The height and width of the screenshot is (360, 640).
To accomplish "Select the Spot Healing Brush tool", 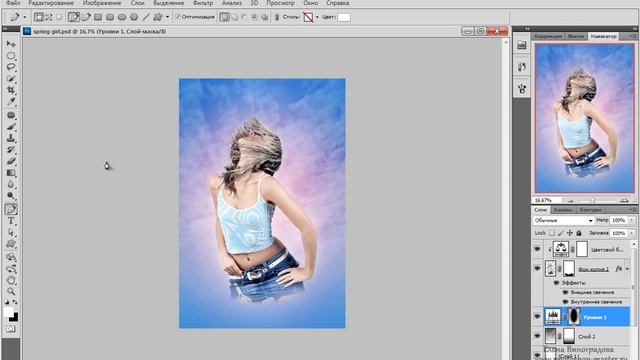I will 11,116.
